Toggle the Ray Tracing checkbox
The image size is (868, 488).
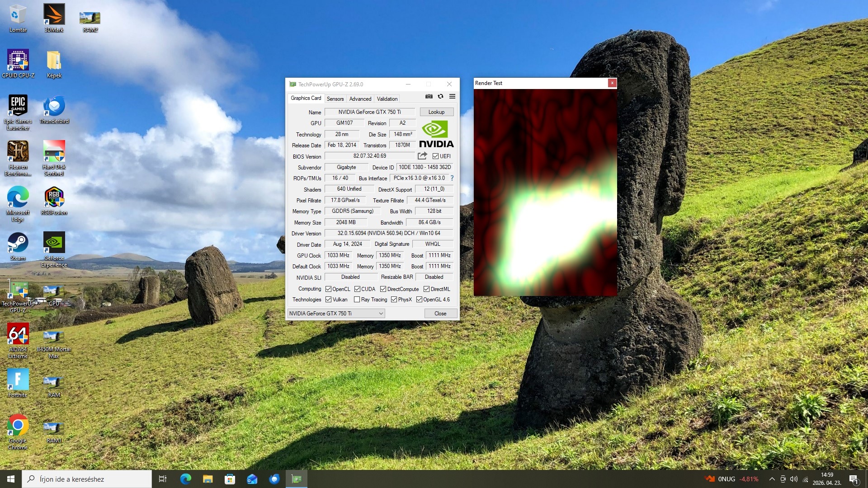357,300
